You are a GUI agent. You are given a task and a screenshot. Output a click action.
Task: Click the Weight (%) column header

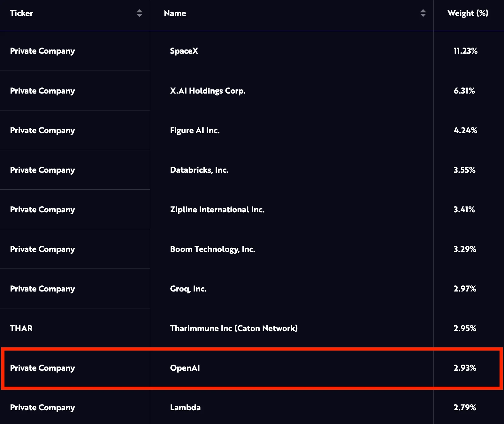(468, 13)
